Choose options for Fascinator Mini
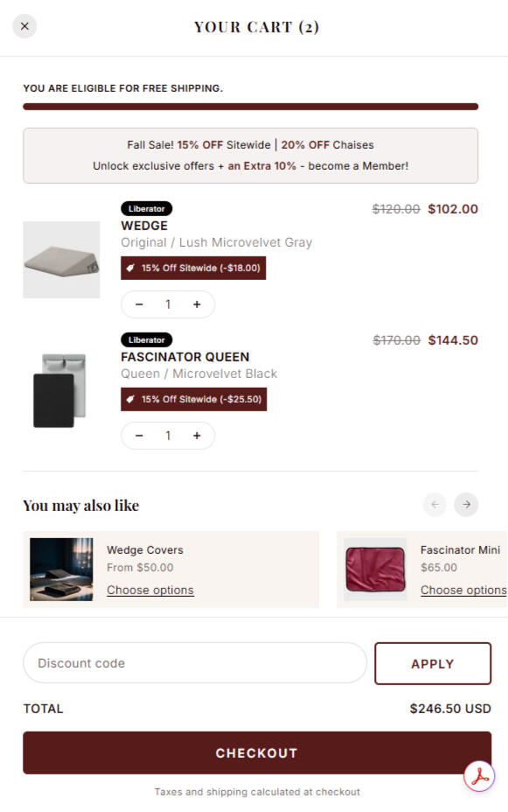The image size is (508, 812). point(463,590)
